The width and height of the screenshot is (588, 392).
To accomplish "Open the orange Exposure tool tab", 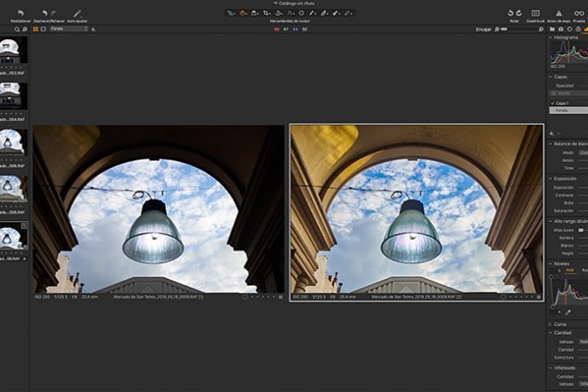I will tap(585, 29).
